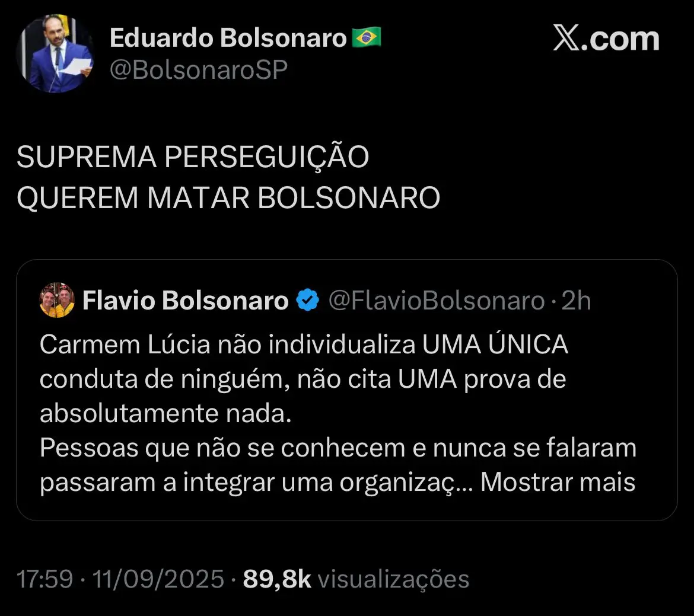Click the Carmem Lúcia sentence in the quote
694x616 pixels.
(x=304, y=344)
